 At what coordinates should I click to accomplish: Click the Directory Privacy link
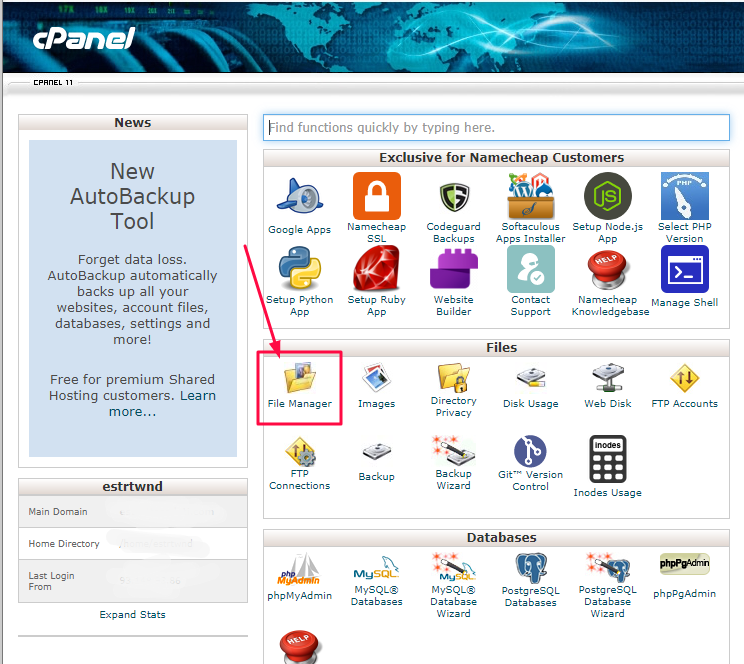[453, 406]
